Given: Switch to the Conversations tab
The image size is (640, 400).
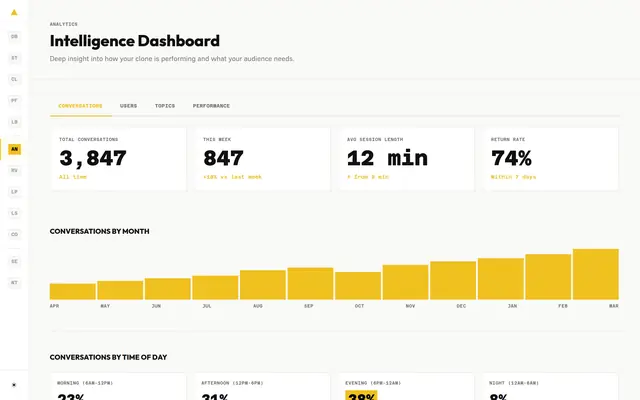Looking at the screenshot, I should [x=80, y=106].
